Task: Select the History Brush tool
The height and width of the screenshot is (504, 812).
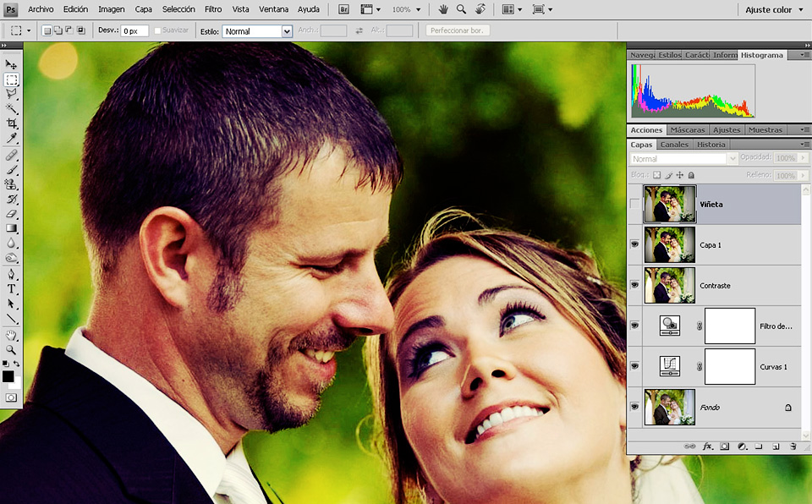Action: pos(11,199)
